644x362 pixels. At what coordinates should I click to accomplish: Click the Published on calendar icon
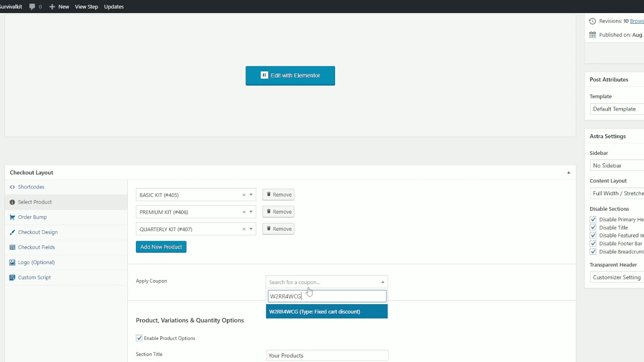593,35
